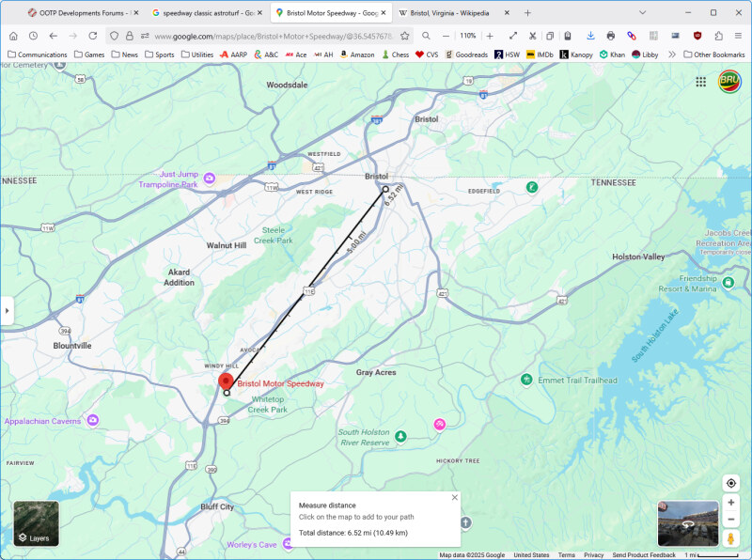Image resolution: width=752 pixels, height=560 pixels.
Task: Close the Measure distance panel
Action: pyautogui.click(x=455, y=497)
